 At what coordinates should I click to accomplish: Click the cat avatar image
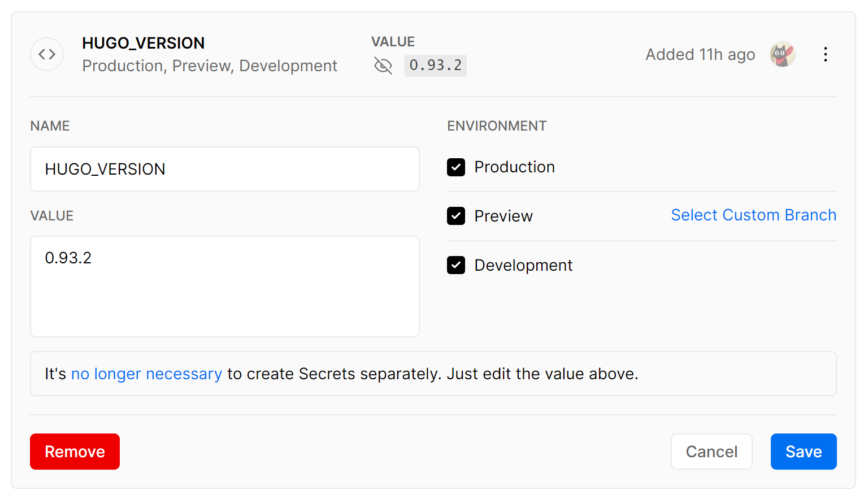(783, 54)
